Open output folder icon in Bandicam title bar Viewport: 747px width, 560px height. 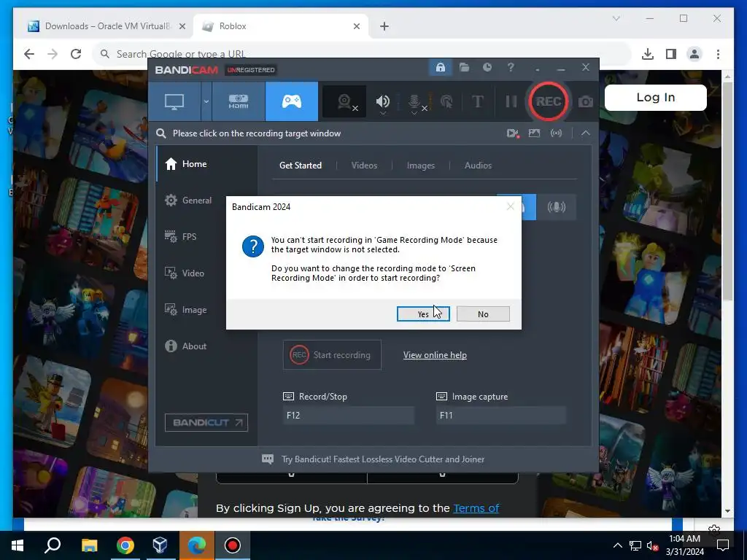[465, 68]
